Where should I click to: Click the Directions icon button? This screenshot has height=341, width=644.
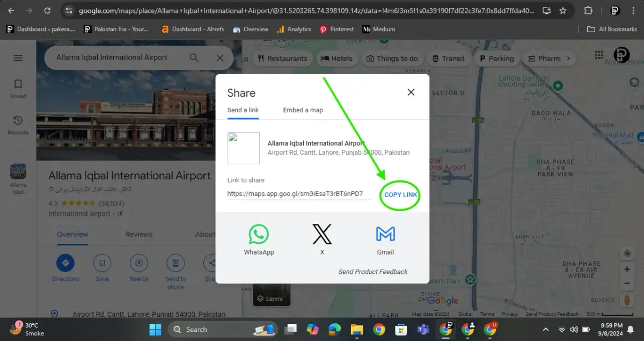pyautogui.click(x=65, y=263)
